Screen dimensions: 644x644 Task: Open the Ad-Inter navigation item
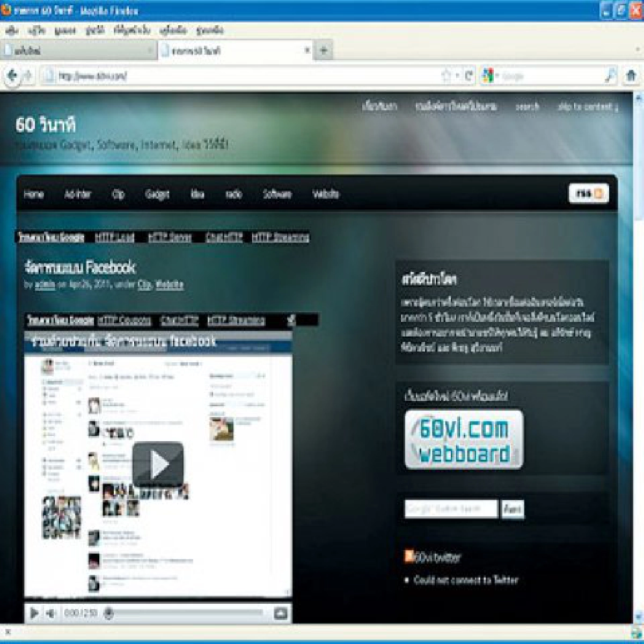(78, 194)
